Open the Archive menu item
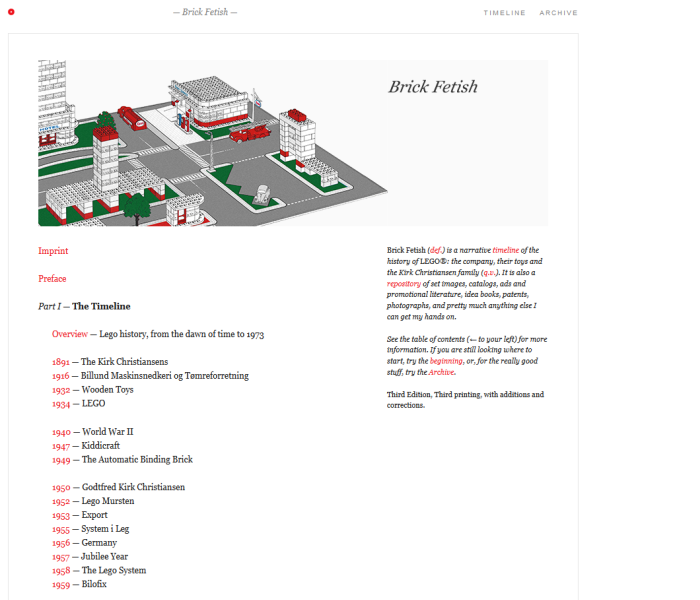Viewport: 700px width, 600px height. tap(558, 13)
